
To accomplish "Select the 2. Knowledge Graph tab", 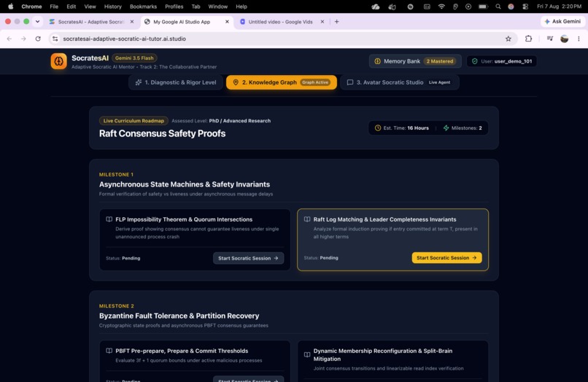I will pyautogui.click(x=282, y=82).
